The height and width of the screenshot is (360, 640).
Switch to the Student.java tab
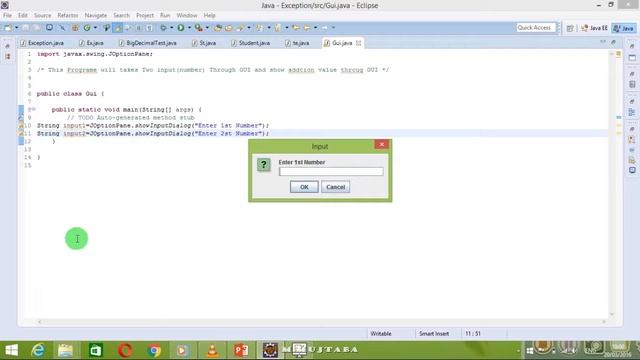[x=250, y=43]
